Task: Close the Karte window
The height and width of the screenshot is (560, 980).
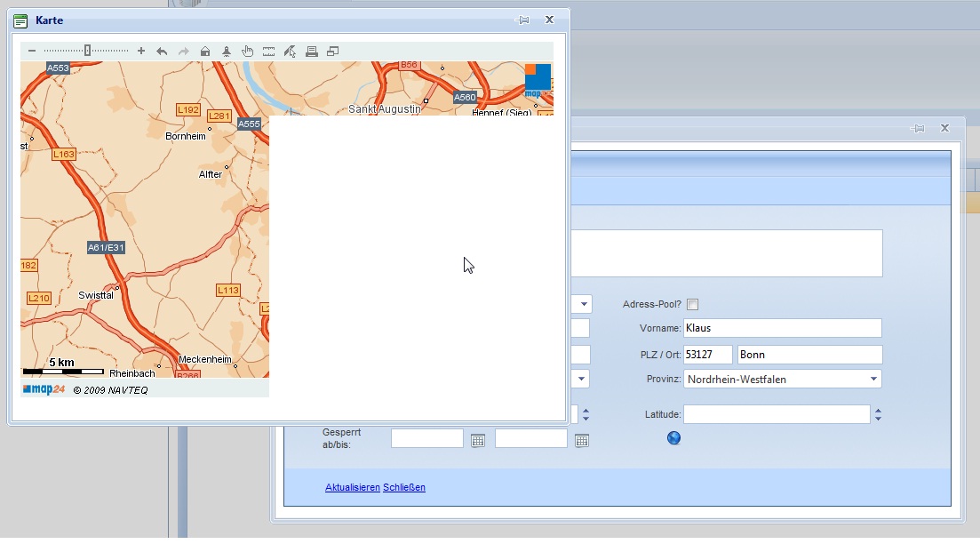Action: tap(549, 20)
